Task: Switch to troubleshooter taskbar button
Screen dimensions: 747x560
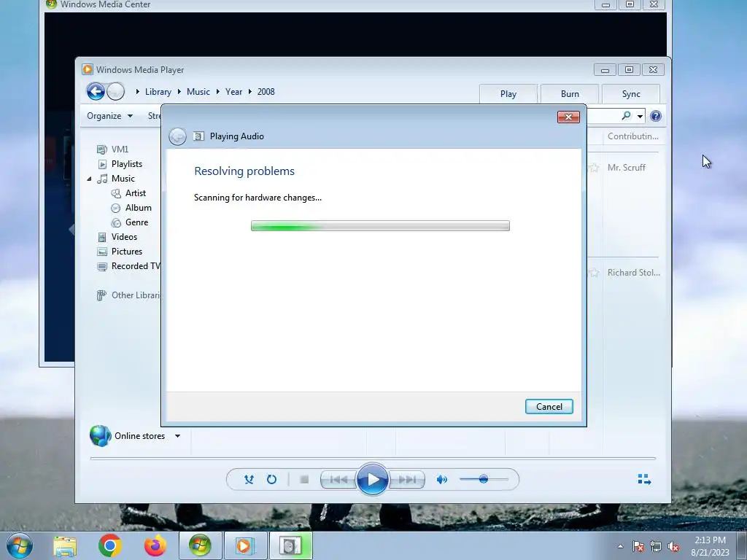Action: pos(290,546)
